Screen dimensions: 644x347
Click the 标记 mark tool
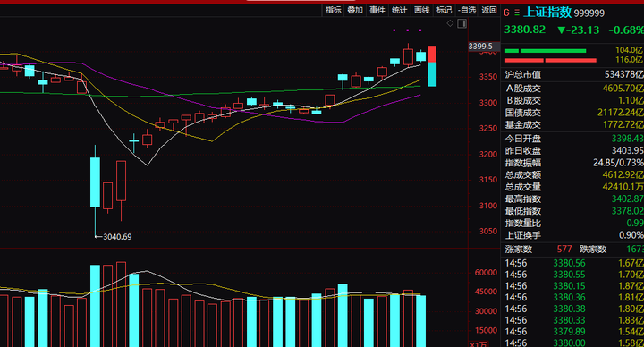coord(444,10)
